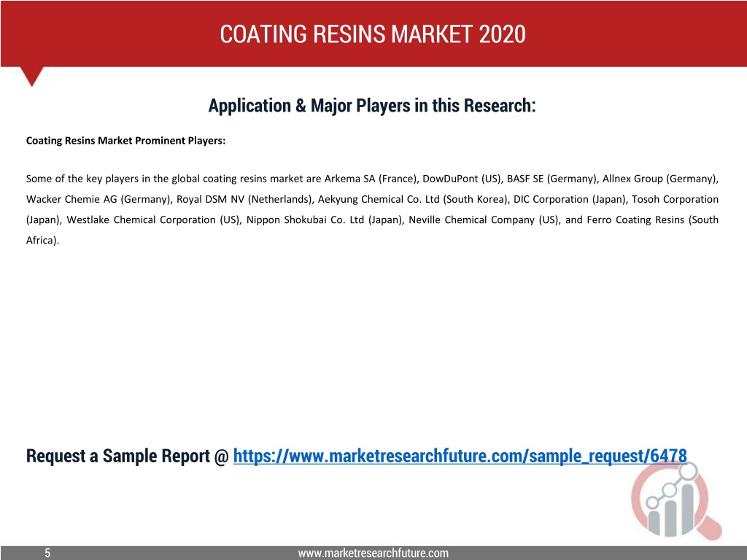The width and height of the screenshot is (747, 560).
Task: Click 'Wacker Chemie AG (Germany)' text
Action: click(98, 200)
